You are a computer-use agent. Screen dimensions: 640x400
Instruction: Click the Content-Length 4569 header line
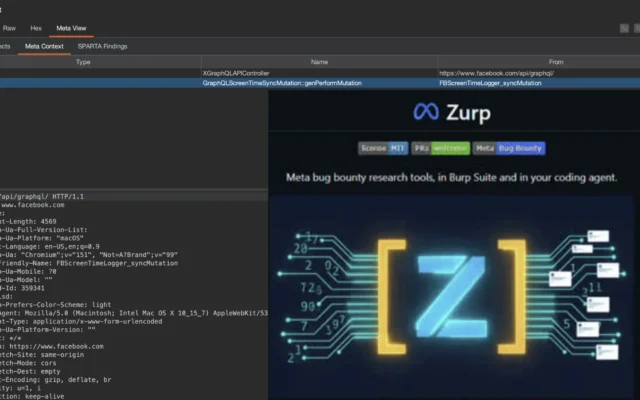[x=28, y=221]
